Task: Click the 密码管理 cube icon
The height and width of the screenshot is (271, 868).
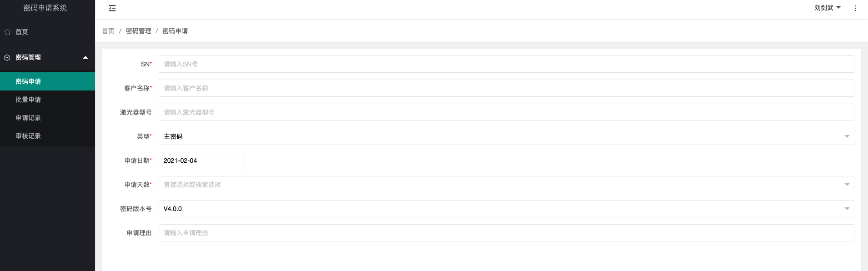Action: pyautogui.click(x=7, y=58)
